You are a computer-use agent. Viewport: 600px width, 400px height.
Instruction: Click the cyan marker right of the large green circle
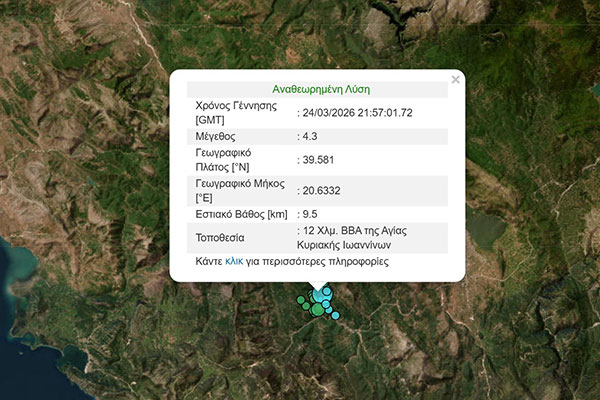329,308
